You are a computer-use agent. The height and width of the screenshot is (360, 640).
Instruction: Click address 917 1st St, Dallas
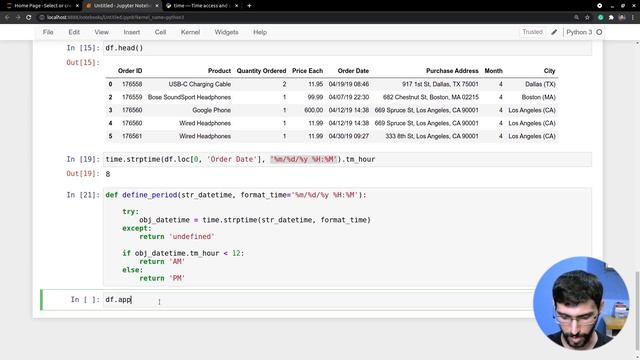point(440,84)
